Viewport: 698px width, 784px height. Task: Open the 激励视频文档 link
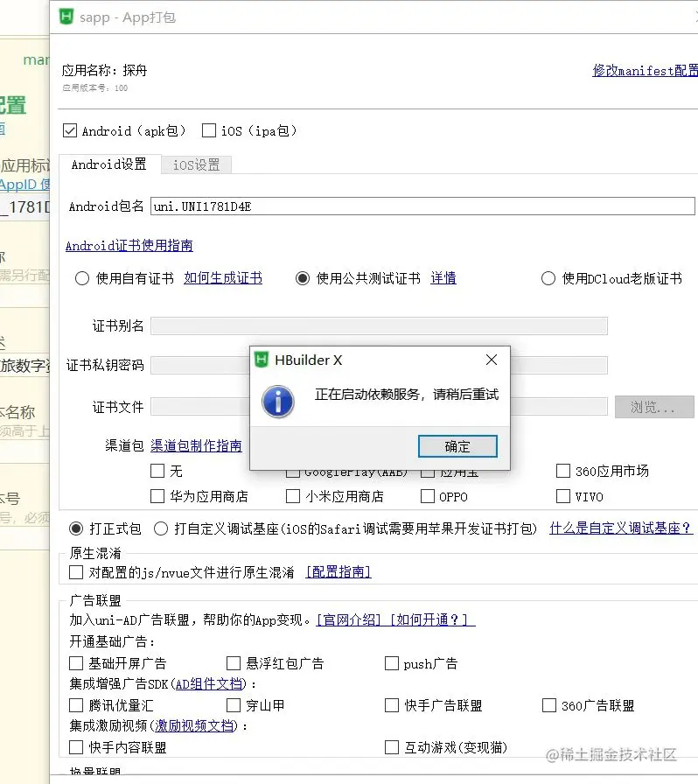(194, 725)
